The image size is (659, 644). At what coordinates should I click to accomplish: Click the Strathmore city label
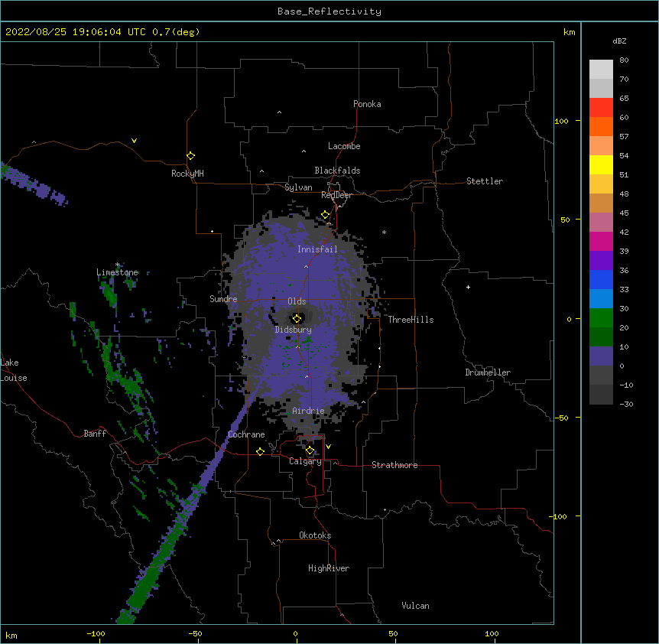tap(394, 465)
